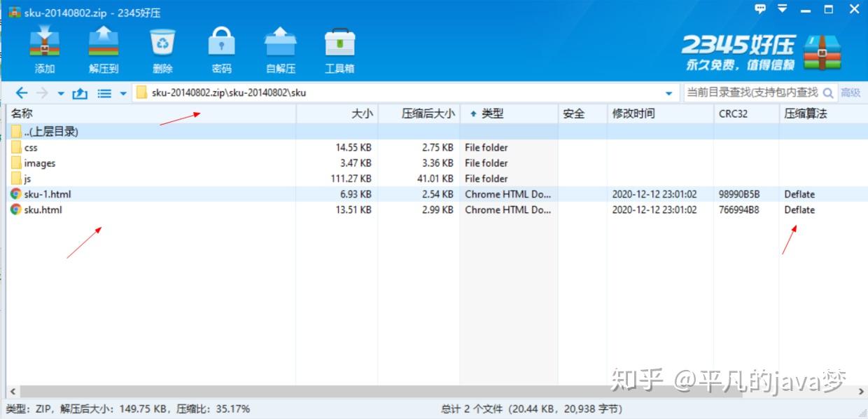
Task: Open the 密码 (Password) lock tool
Action: [221, 42]
